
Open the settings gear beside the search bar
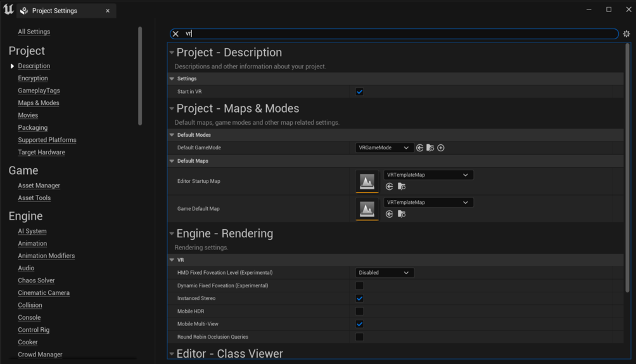[x=626, y=34]
